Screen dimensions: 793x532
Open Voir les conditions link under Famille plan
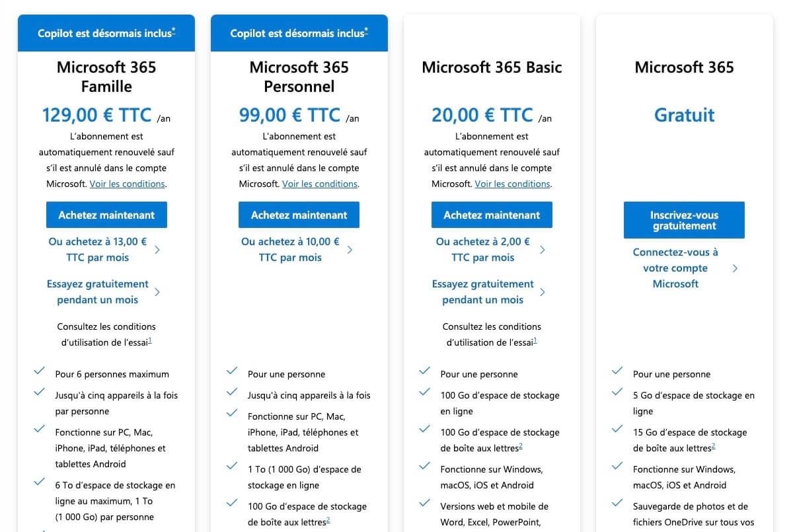click(128, 184)
